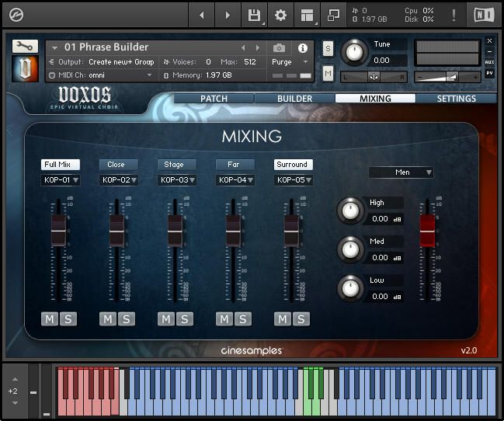Open instrument edit mode with the wrench icon

[25, 47]
